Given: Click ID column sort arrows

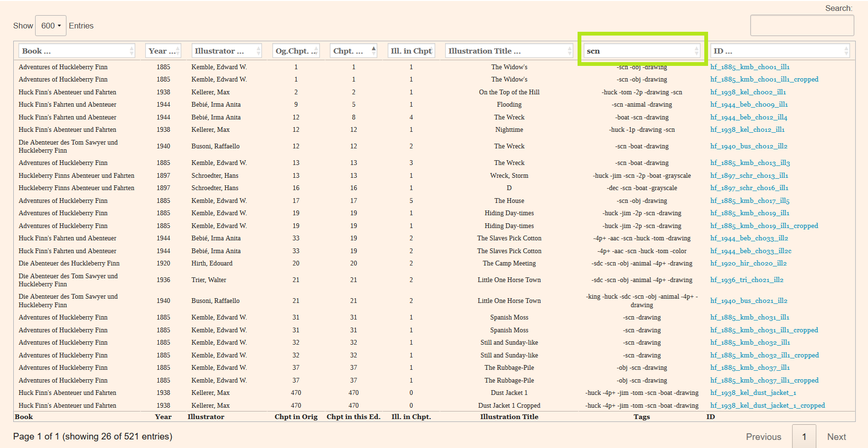Looking at the screenshot, I should pos(846,51).
